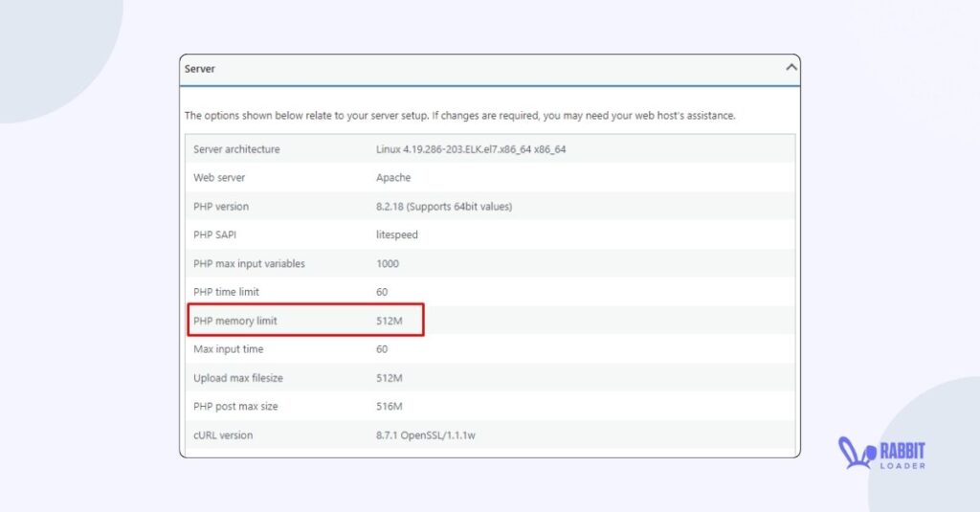
Task: Click the Server section heading
Action: 199,69
